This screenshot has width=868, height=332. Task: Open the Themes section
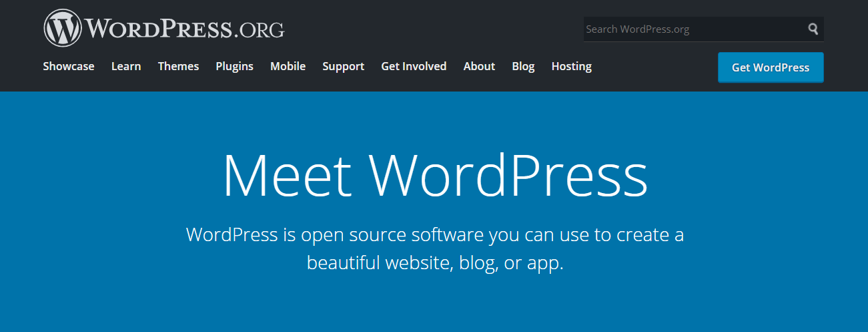click(178, 66)
